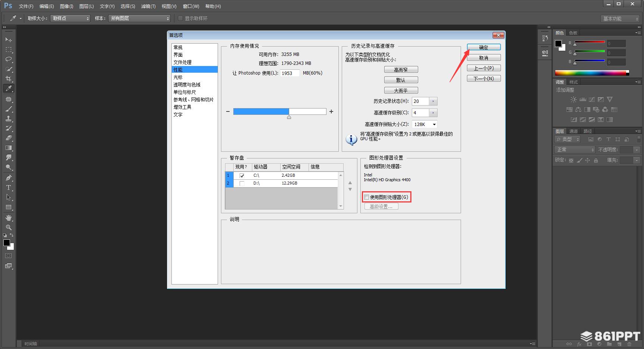Viewport: 644px width, 349px height.
Task: Open blend mode 正常 dropdown
Action: click(575, 150)
